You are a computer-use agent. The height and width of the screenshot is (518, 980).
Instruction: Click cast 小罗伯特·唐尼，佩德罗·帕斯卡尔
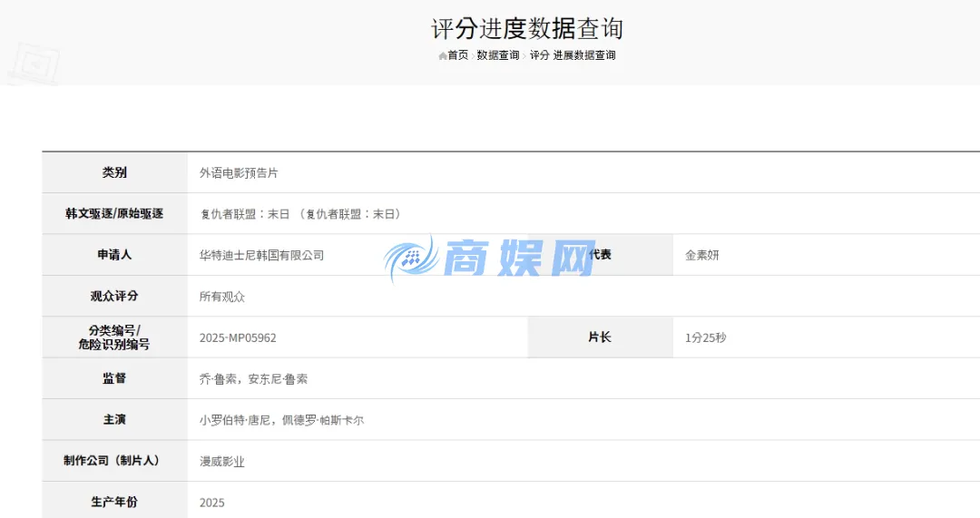281,421
